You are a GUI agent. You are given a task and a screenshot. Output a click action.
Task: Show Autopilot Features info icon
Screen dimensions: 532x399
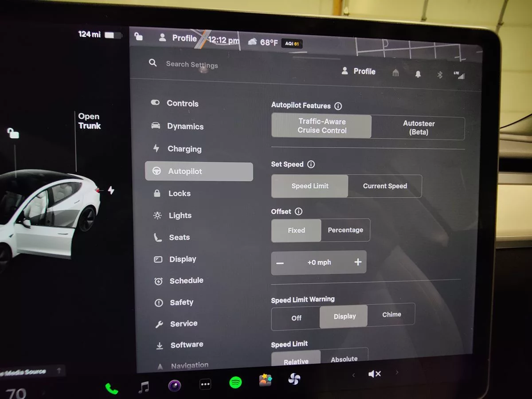(x=338, y=106)
